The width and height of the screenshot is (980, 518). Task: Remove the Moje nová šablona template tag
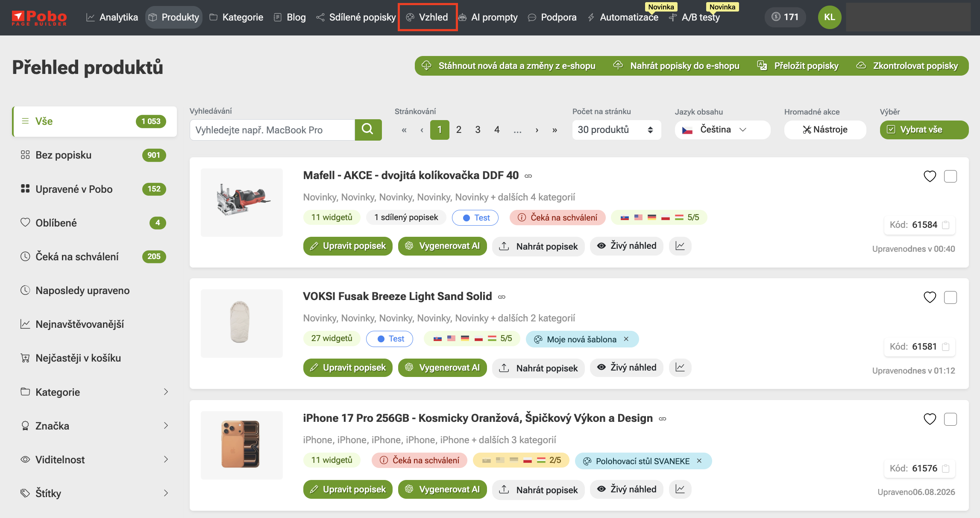tap(626, 339)
